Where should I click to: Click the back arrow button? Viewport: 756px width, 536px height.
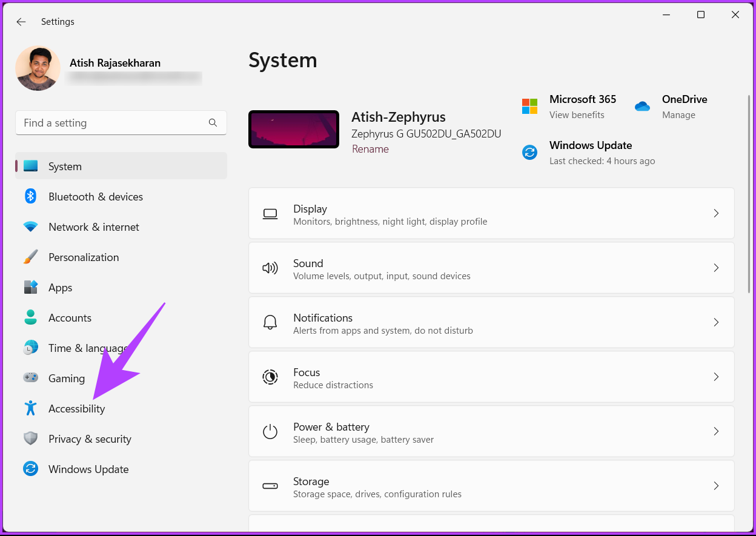tap(21, 22)
